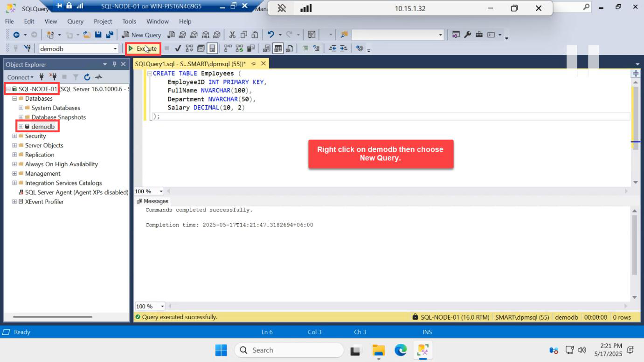Click the DMX query icon
The height and width of the screenshot is (362, 644).
point(194,34)
